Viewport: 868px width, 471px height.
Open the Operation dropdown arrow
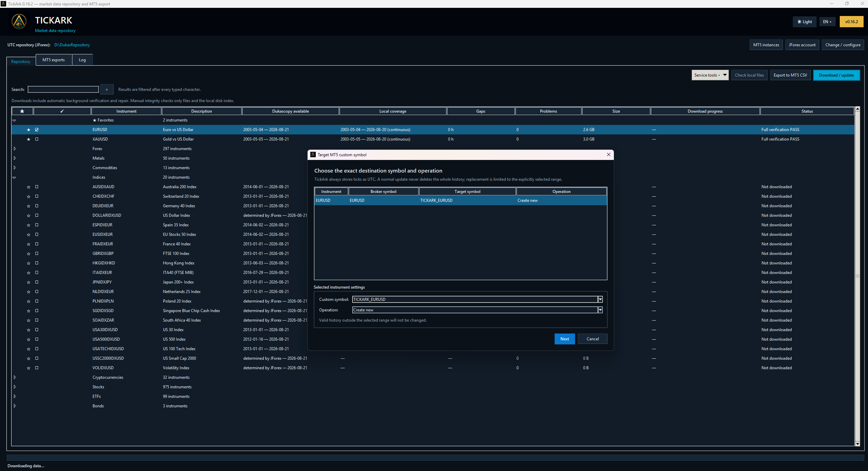600,310
